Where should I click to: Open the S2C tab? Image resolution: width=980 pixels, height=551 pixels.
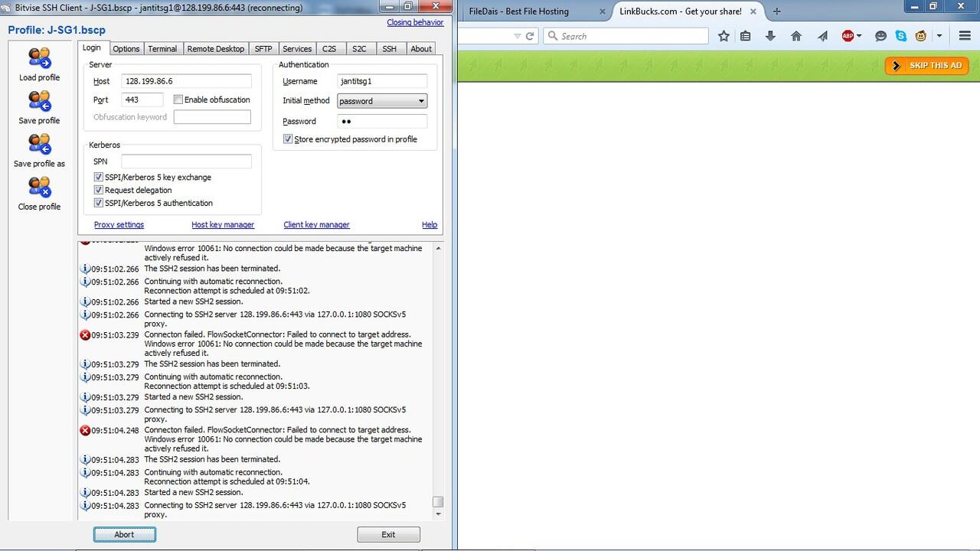click(x=359, y=48)
